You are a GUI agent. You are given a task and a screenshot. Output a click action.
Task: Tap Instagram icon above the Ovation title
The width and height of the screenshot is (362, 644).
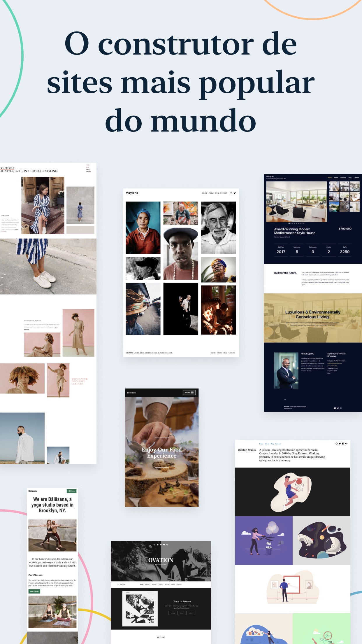pos(154,545)
